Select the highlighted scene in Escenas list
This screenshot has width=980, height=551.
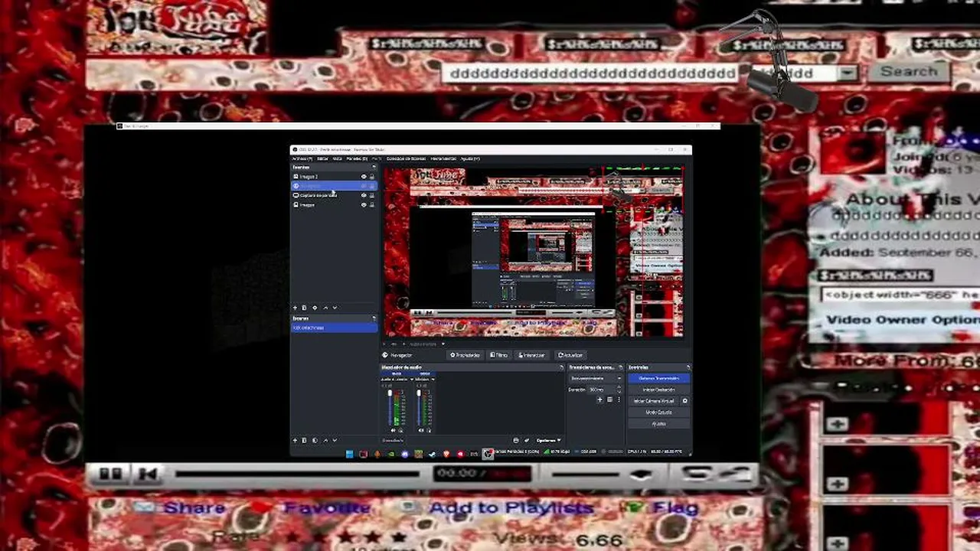click(334, 328)
